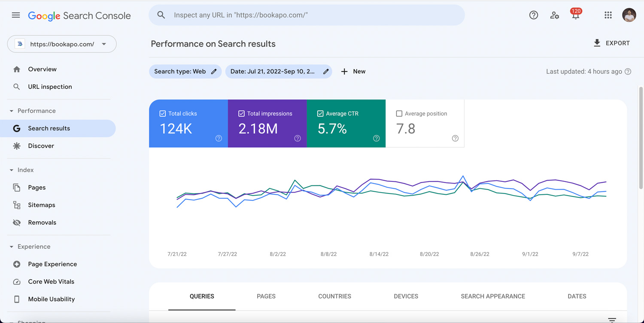Image resolution: width=644 pixels, height=323 pixels.
Task: Open the account profile avatar
Action: 629,15
